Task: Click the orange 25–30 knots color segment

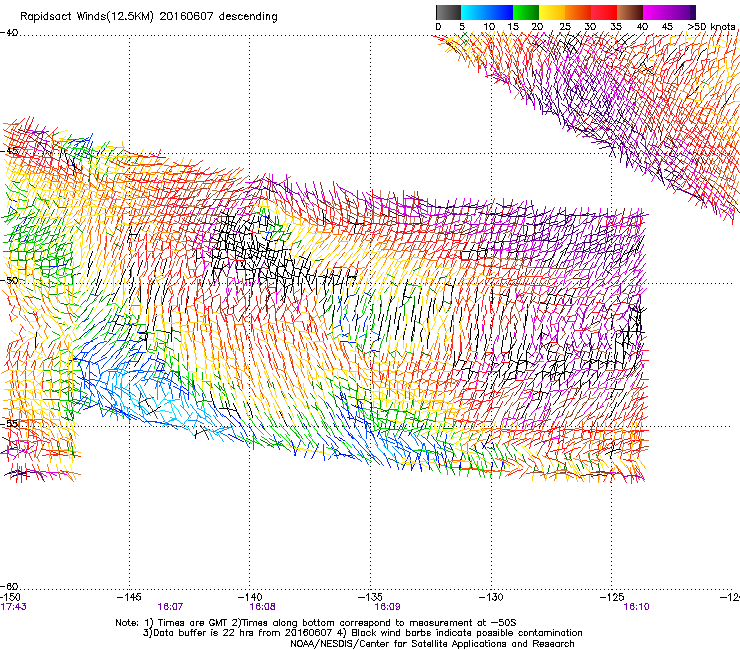Action: pos(578,12)
